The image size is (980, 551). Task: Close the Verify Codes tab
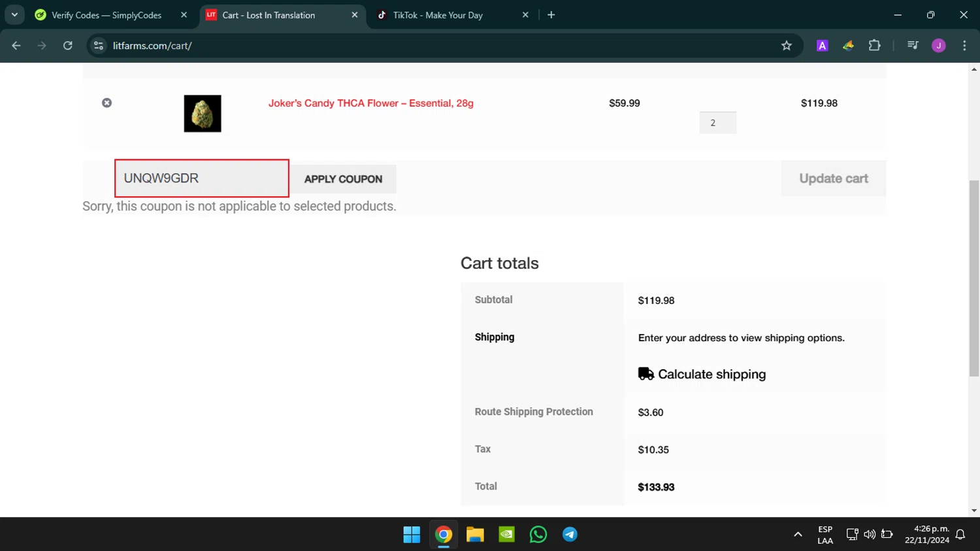(184, 15)
